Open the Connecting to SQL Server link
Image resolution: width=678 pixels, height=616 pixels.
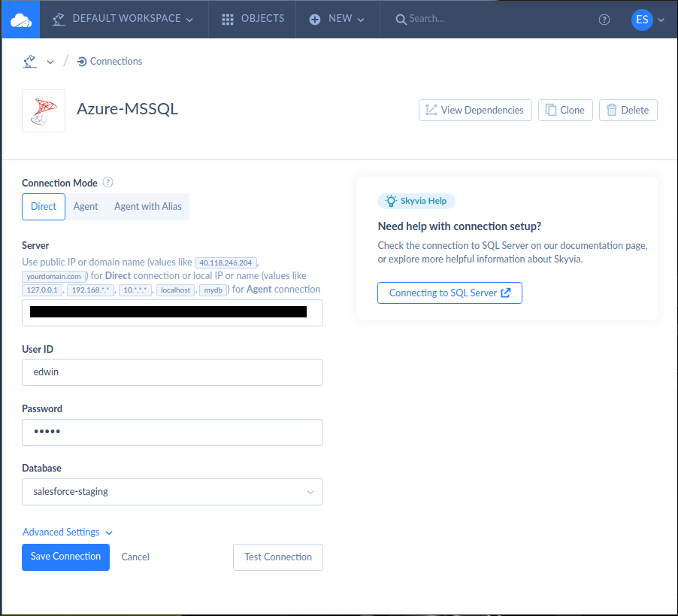click(x=449, y=293)
